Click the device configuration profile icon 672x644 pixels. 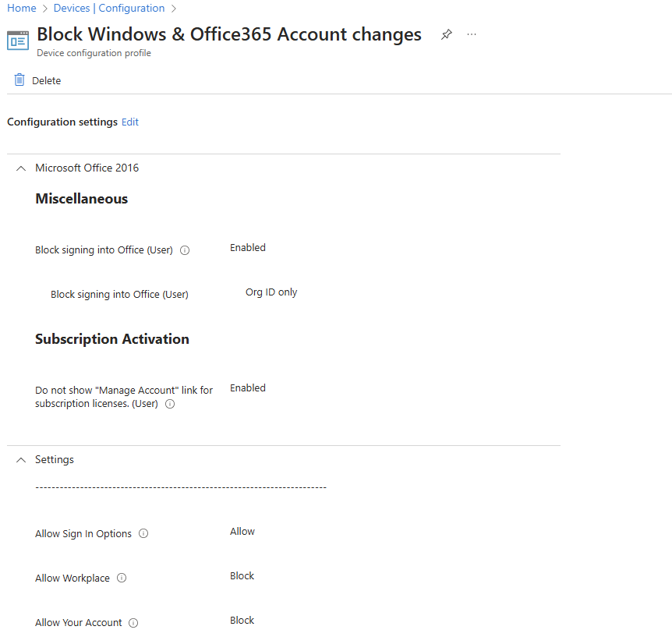click(x=18, y=41)
